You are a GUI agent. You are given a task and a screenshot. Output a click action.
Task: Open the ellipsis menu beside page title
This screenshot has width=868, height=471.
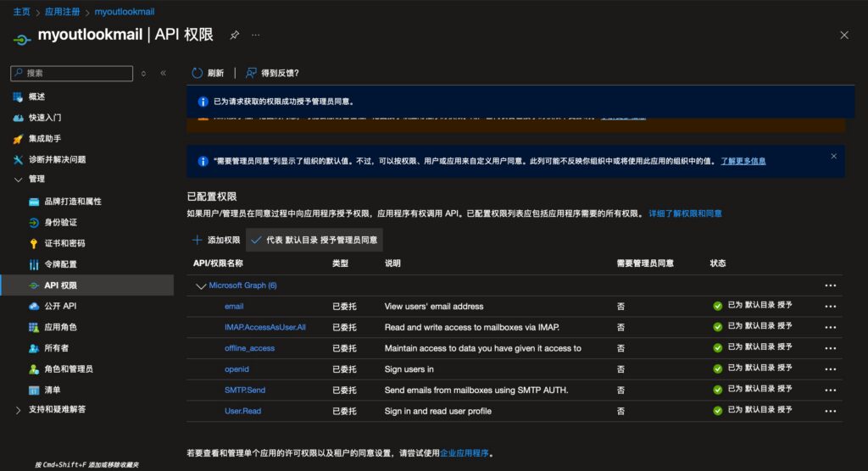point(256,35)
